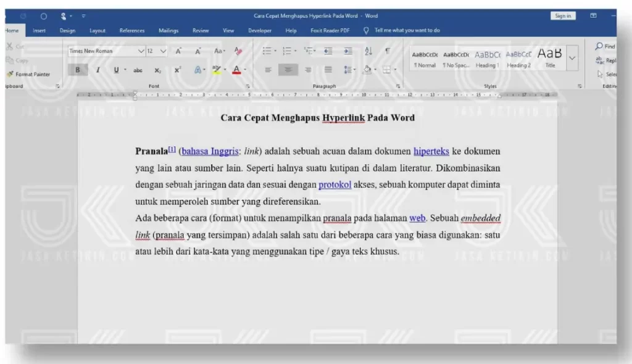Open the References tab
This screenshot has width=632, height=364.
(132, 31)
